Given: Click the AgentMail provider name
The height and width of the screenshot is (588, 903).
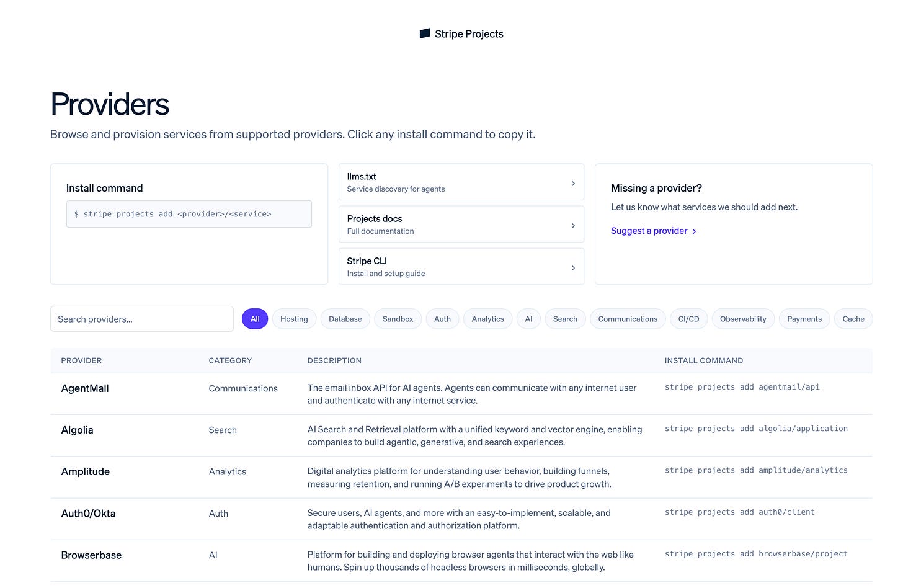Looking at the screenshot, I should (x=85, y=388).
